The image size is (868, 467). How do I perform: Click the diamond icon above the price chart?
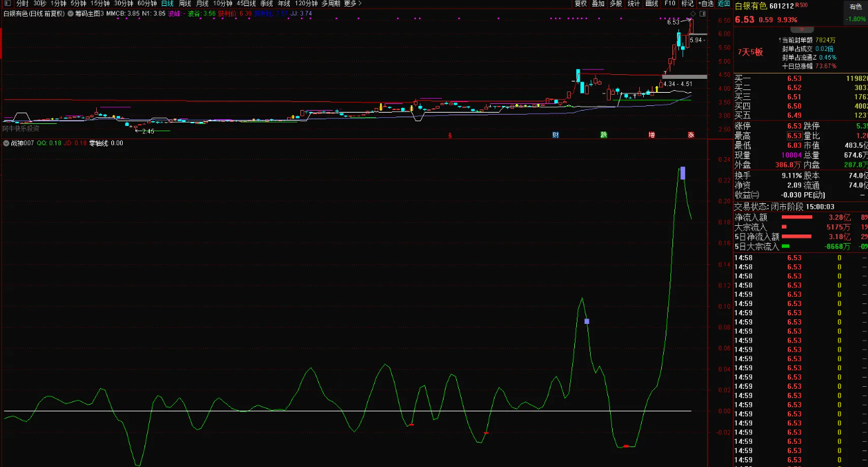point(693,13)
